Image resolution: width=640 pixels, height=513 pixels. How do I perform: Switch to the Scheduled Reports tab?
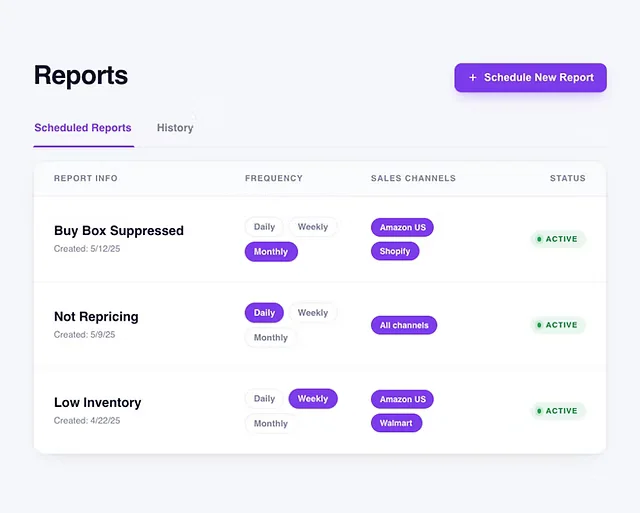point(83,128)
